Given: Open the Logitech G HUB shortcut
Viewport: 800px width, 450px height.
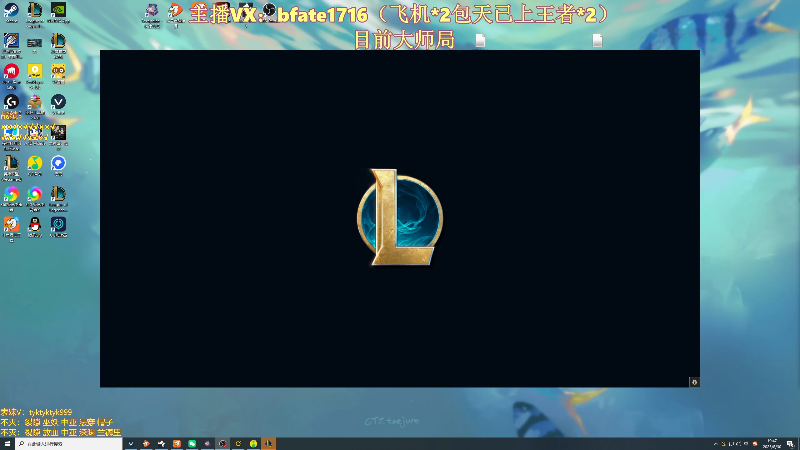Looking at the screenshot, I should coord(11,102).
